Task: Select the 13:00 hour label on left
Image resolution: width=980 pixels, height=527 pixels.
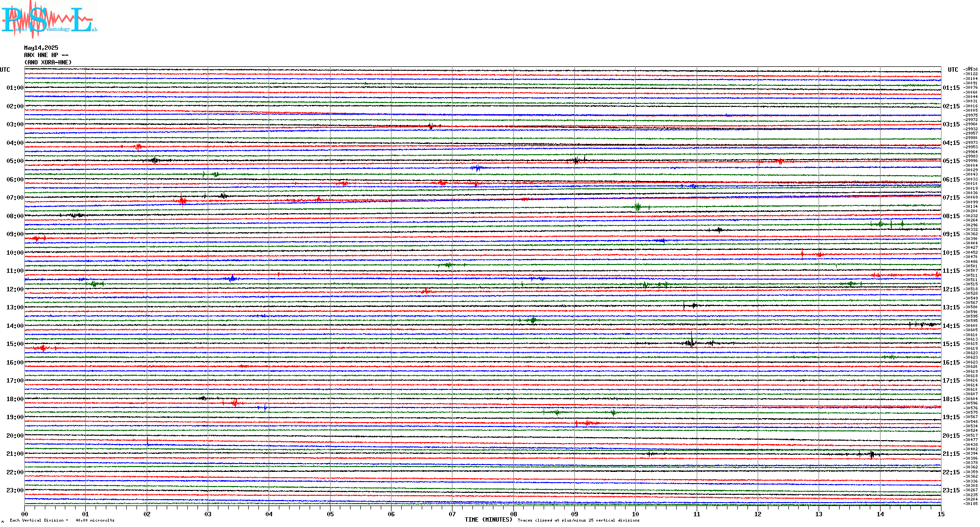Action: pyautogui.click(x=15, y=307)
